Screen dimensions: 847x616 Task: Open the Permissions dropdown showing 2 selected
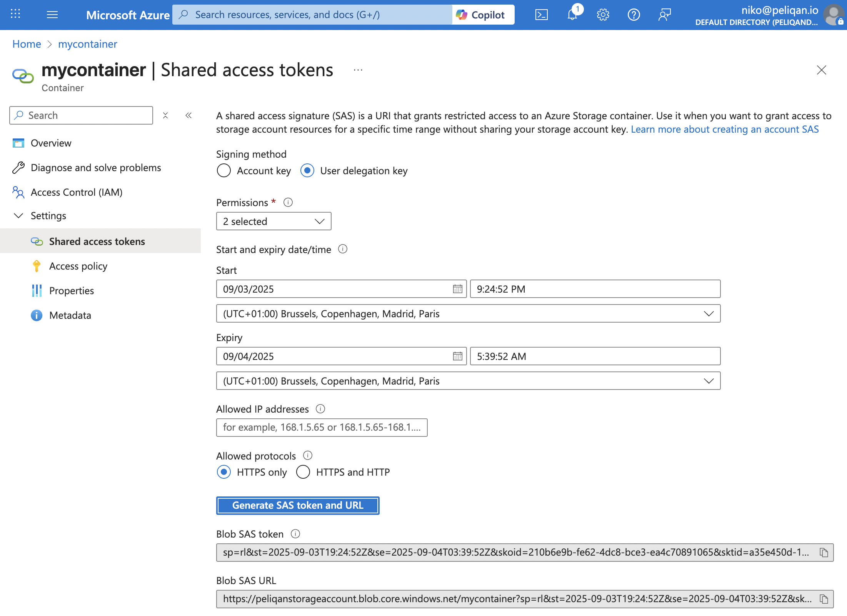(x=273, y=221)
